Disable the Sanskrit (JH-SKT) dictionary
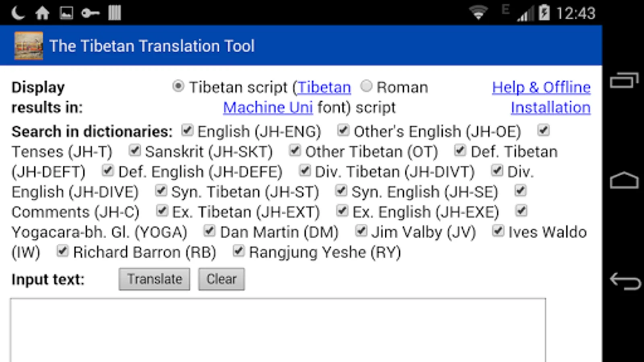The image size is (644, 362). (x=134, y=150)
